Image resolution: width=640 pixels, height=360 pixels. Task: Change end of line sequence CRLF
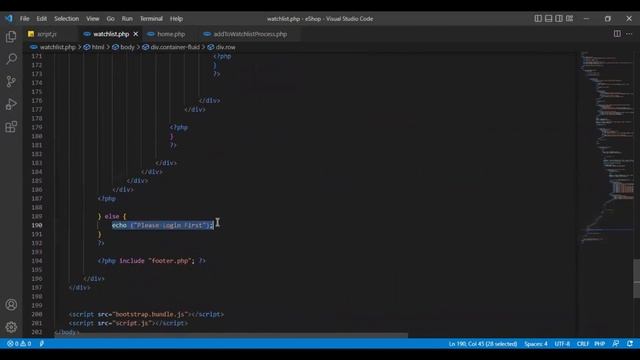click(x=582, y=344)
